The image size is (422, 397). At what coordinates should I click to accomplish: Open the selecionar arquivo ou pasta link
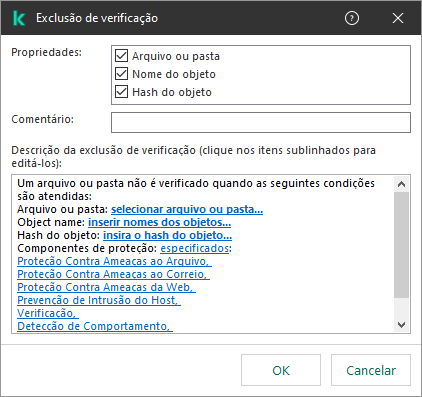coord(187,209)
